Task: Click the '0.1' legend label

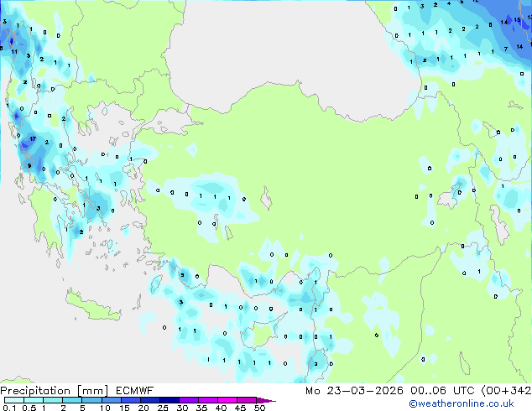Action: pyautogui.click(x=9, y=408)
